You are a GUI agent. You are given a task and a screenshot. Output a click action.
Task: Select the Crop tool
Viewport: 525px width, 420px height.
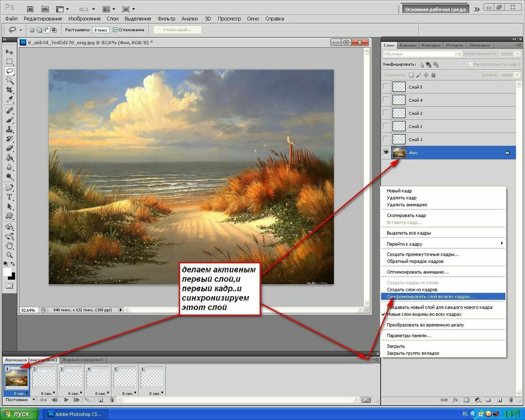coord(10,90)
